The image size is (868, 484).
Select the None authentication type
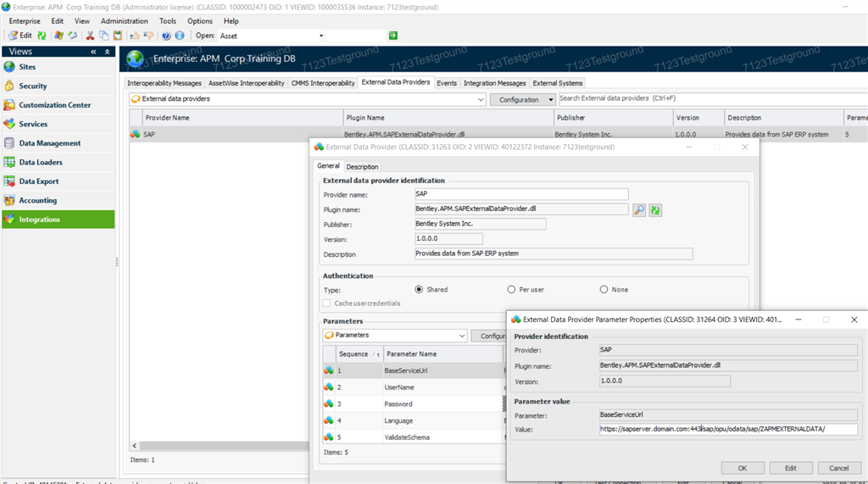click(604, 290)
